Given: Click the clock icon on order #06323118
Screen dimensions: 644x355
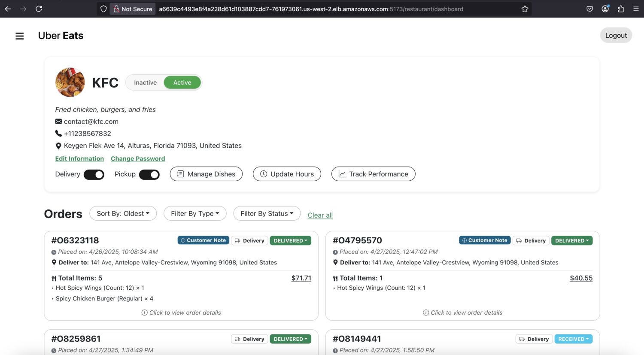Looking at the screenshot, I should click(x=54, y=252).
